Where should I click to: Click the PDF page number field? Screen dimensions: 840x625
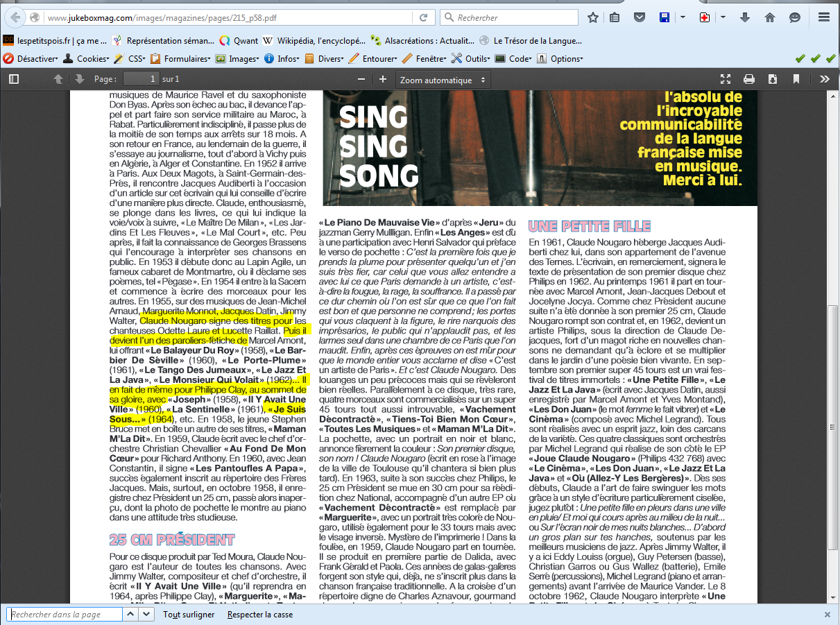142,79
